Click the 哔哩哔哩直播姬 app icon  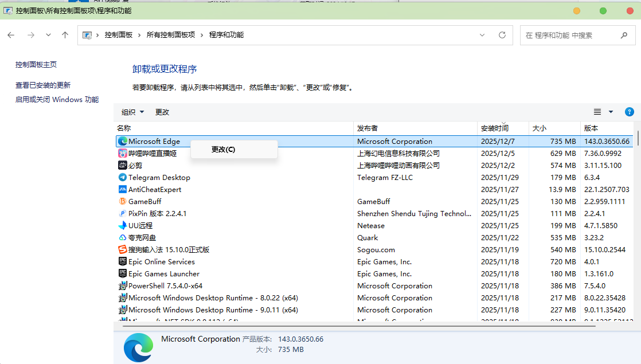122,153
